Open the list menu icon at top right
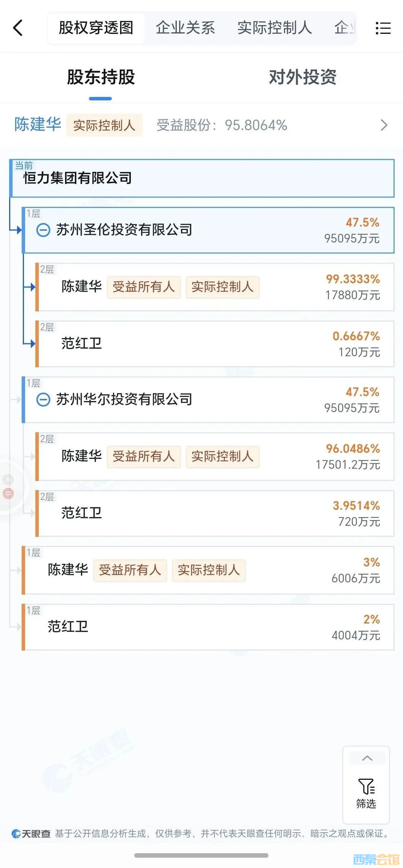 point(383,28)
